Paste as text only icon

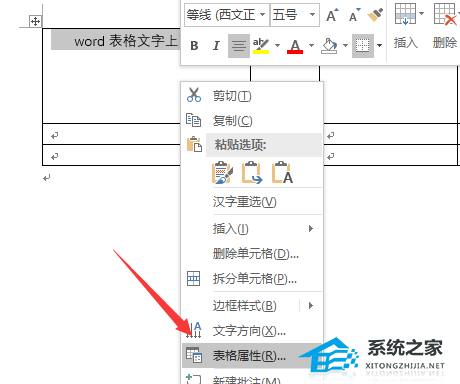[x=282, y=172]
